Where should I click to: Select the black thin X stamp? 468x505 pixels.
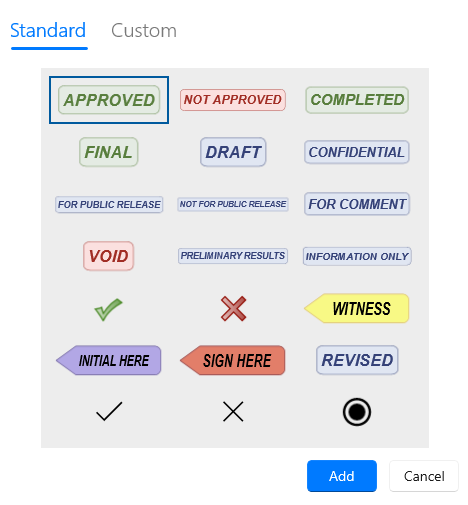point(233,412)
